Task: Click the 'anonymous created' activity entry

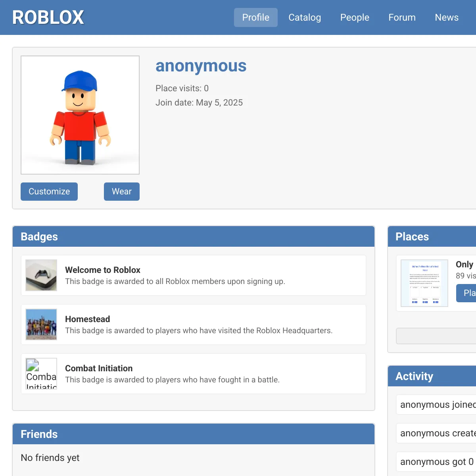Action: [x=436, y=433]
